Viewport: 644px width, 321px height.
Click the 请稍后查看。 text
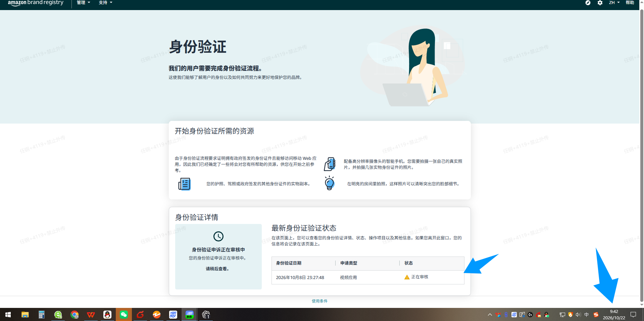pyautogui.click(x=217, y=269)
